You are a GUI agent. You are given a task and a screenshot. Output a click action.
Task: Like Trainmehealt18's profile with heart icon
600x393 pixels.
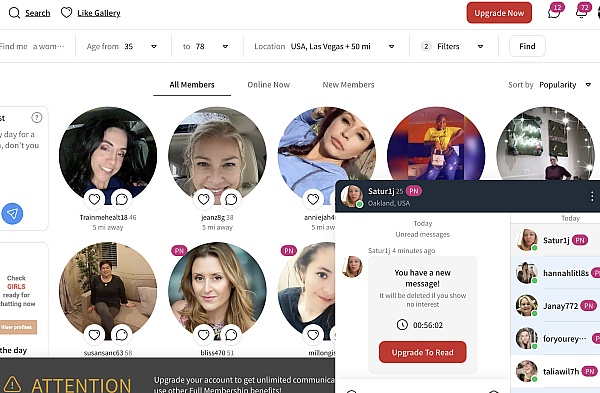pos(95,199)
